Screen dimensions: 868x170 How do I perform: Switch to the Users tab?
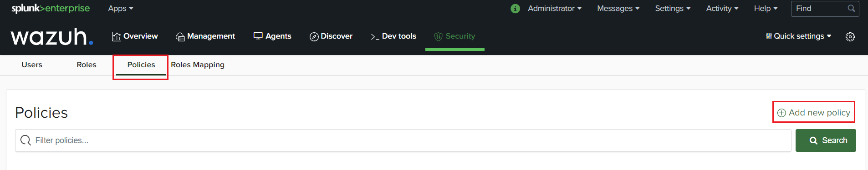[32, 65]
